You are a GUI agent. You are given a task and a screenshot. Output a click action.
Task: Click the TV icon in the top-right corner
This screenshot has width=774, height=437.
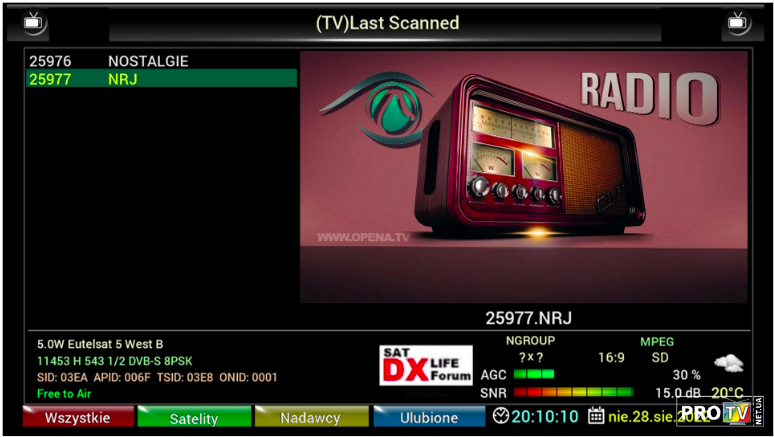tap(738, 21)
